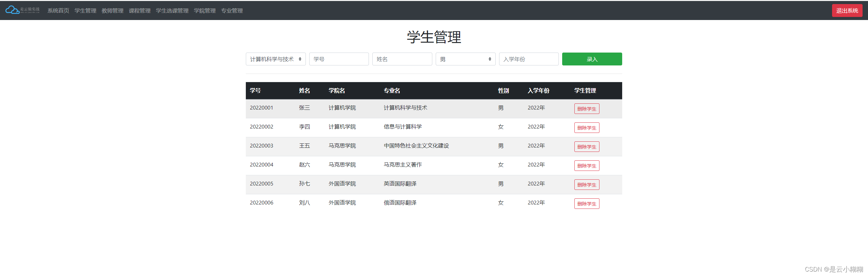Click the 学生管理 table column header
The height and width of the screenshot is (276, 868).
[x=585, y=91]
